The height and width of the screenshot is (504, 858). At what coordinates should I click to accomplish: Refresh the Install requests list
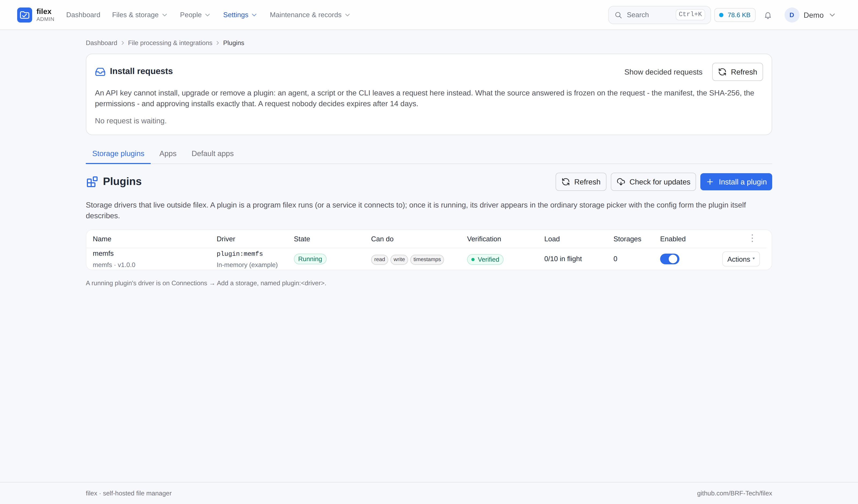pos(737,72)
